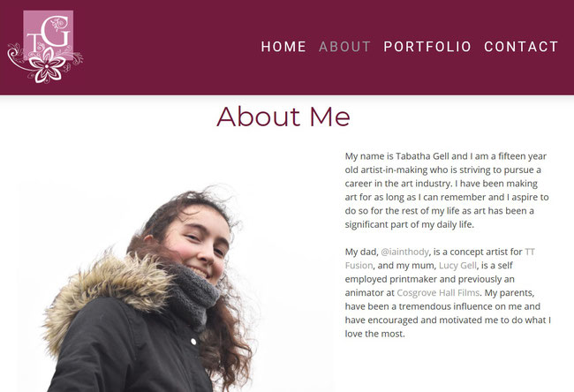The image size is (574, 392).
Task: Click the white flower ornament in logo
Action: (47, 66)
